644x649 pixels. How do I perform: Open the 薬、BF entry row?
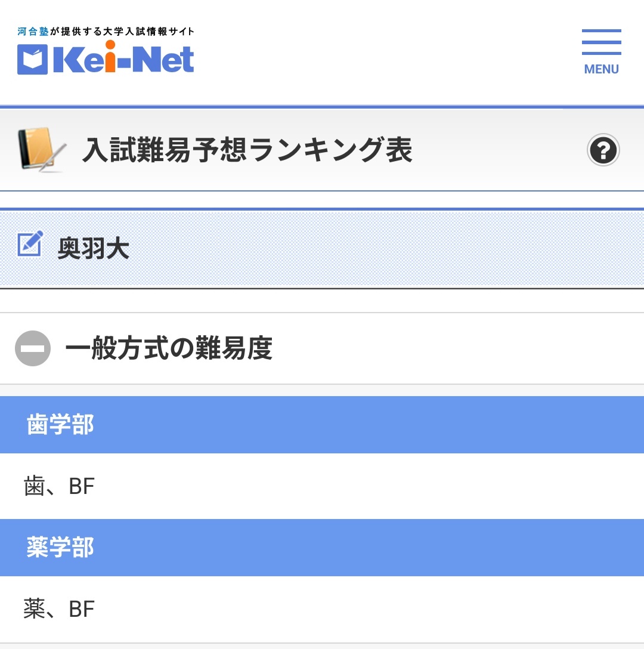pos(322,609)
